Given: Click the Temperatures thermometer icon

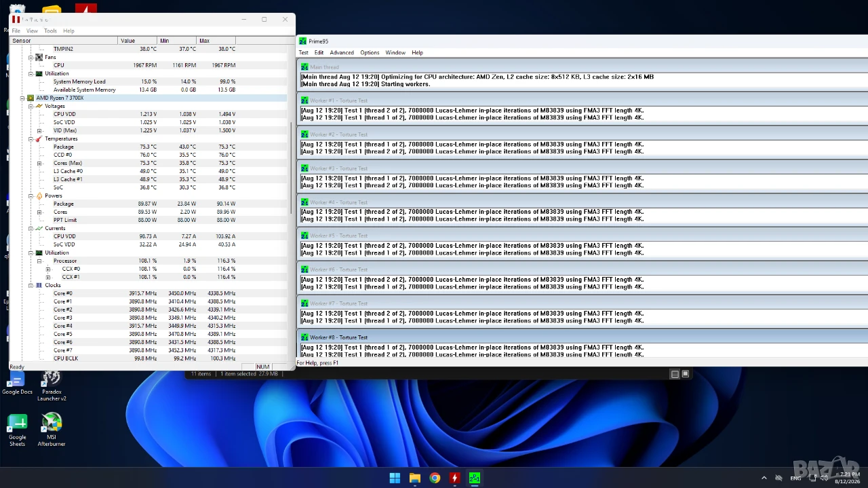Looking at the screenshot, I should [39, 138].
